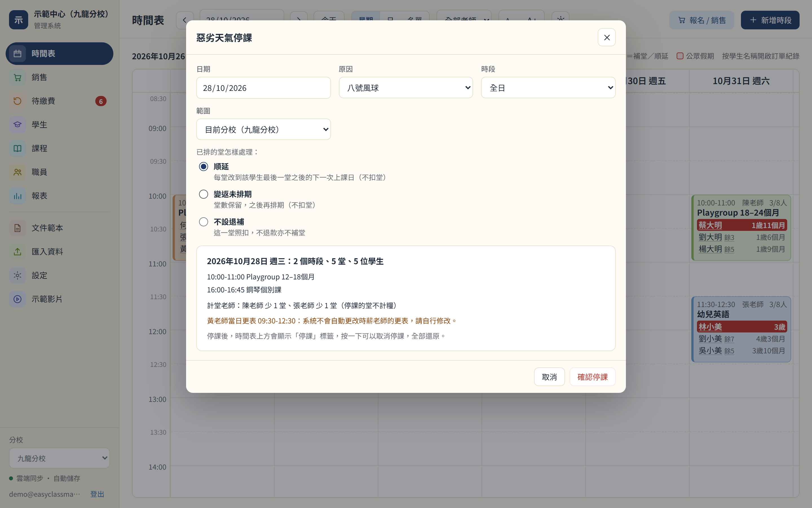Open the 範圍 dropdown showing 目前分校
This screenshot has height=508, width=812.
pyautogui.click(x=263, y=129)
